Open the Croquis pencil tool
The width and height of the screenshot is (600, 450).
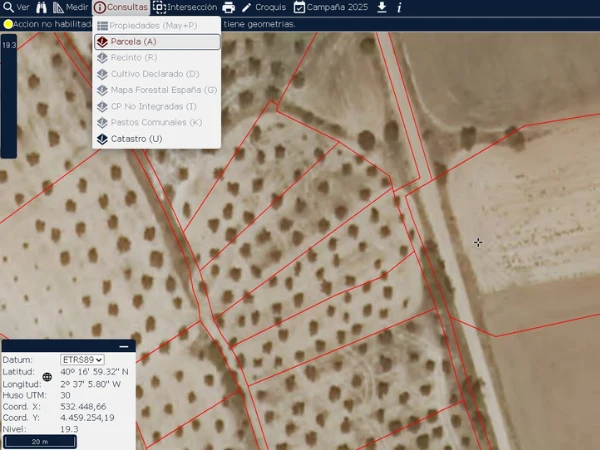(x=264, y=7)
